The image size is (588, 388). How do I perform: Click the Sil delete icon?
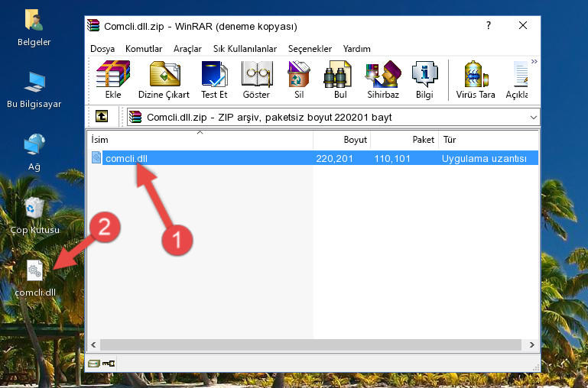tap(299, 79)
